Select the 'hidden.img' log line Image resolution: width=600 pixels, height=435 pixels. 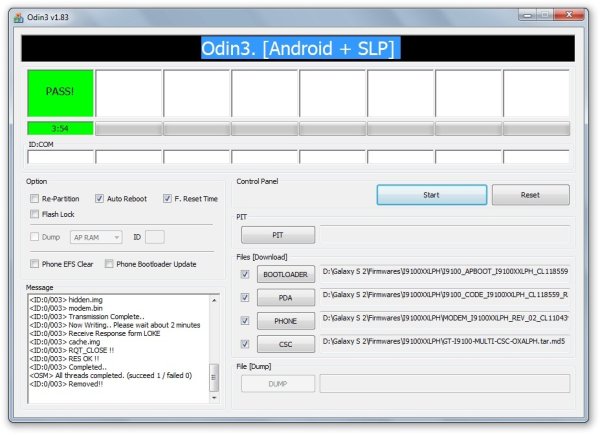coord(66,300)
